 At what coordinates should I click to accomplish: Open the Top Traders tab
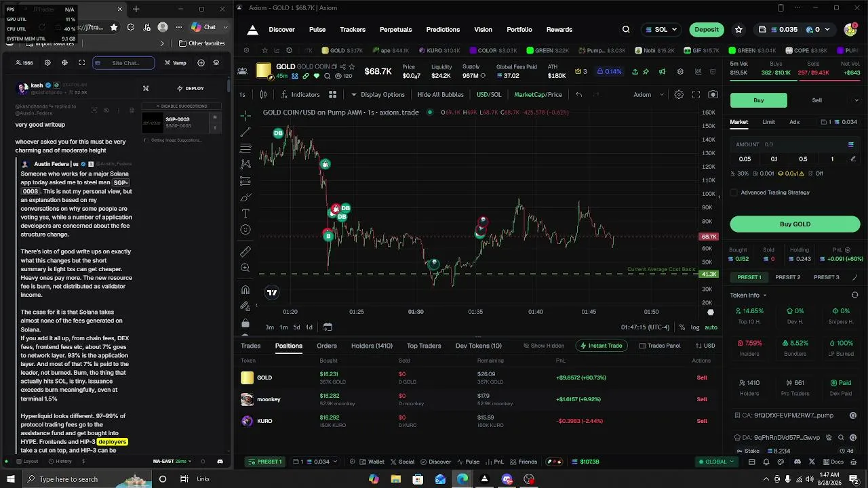coord(424,346)
